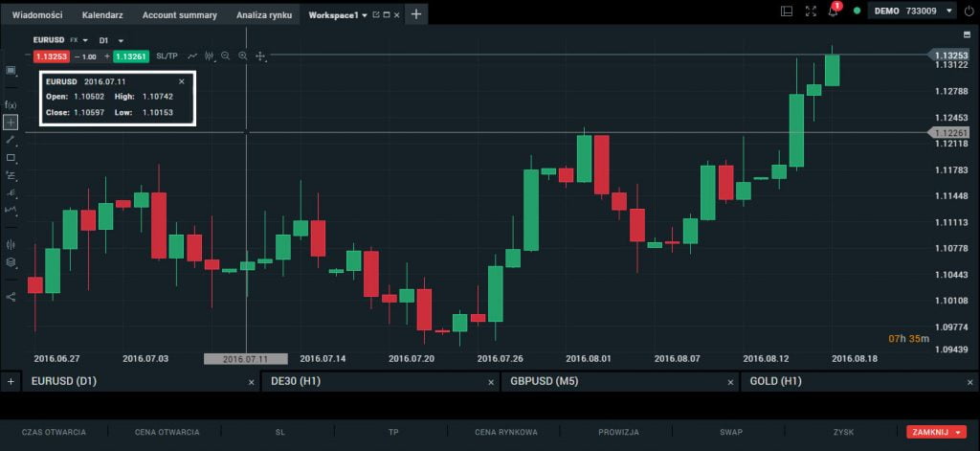Click the red ZAMKNIJ button
Viewport: 980px width, 451px height.
coord(936,432)
